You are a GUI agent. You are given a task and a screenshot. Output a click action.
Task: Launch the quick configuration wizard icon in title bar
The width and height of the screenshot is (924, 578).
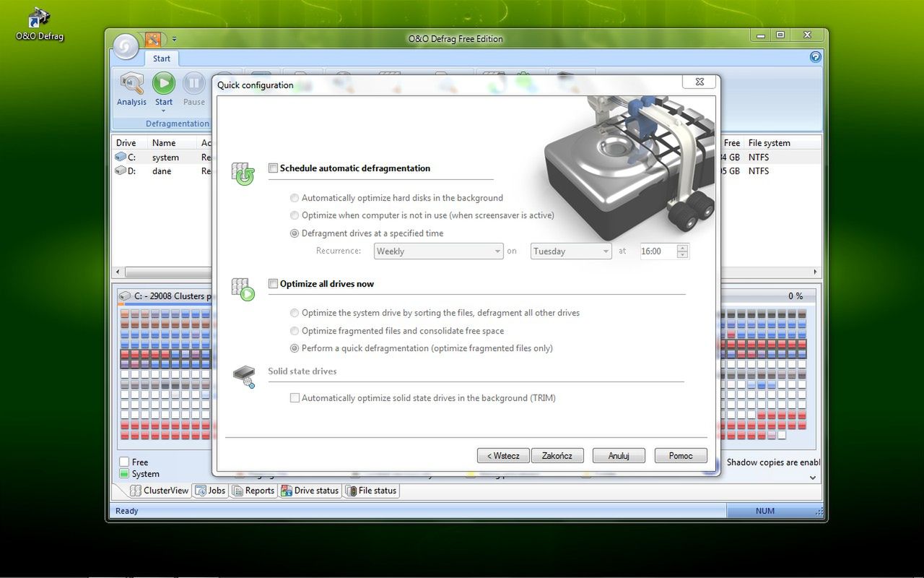(x=152, y=39)
